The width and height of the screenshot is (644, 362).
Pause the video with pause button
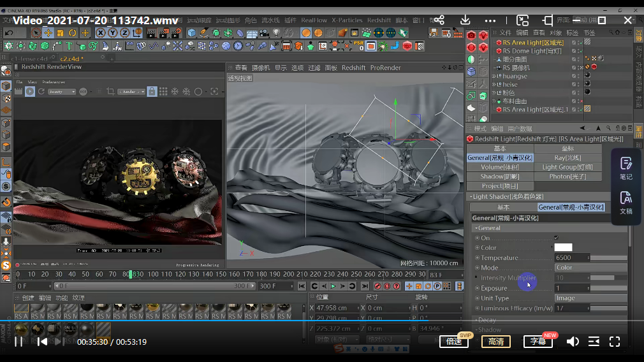pos(18,342)
